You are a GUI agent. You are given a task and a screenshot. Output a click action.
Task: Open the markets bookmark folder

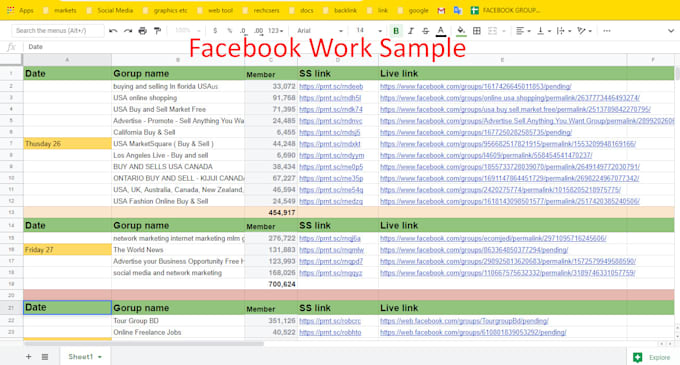coord(60,10)
